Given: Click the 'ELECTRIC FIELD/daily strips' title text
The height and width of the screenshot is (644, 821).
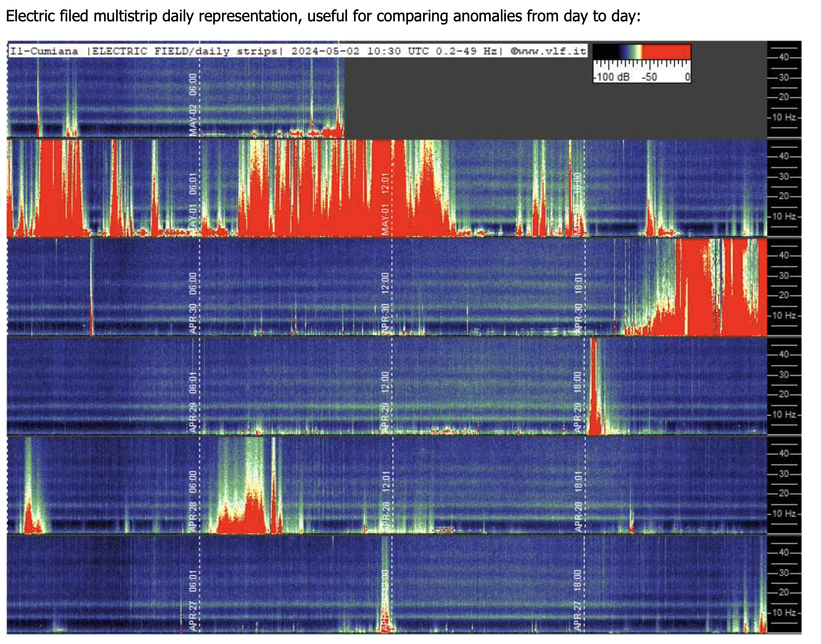Looking at the screenshot, I should [185, 51].
